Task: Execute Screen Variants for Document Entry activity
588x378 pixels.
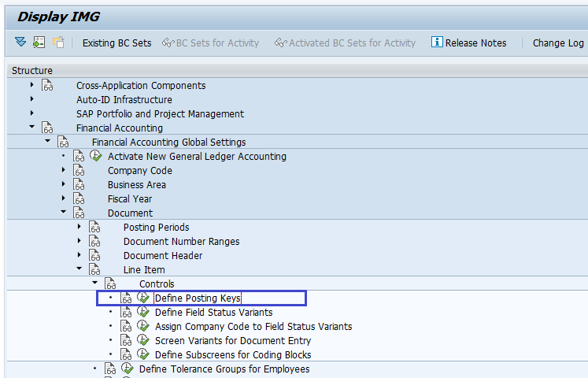Action: click(x=143, y=340)
